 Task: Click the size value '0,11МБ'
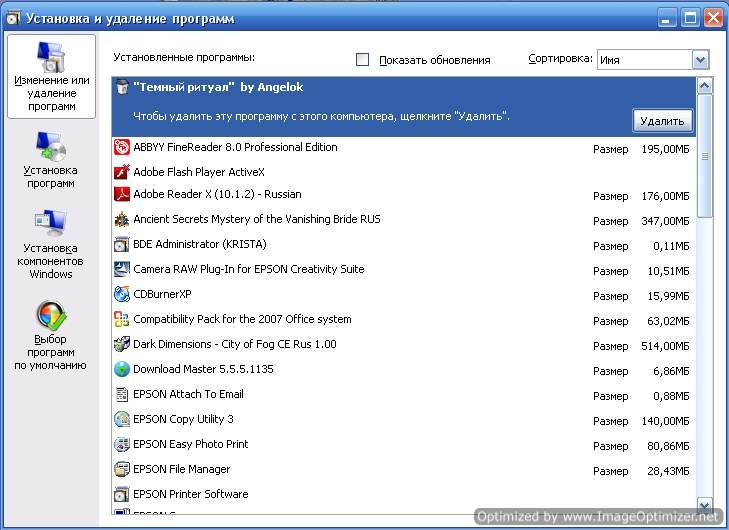[671, 246]
